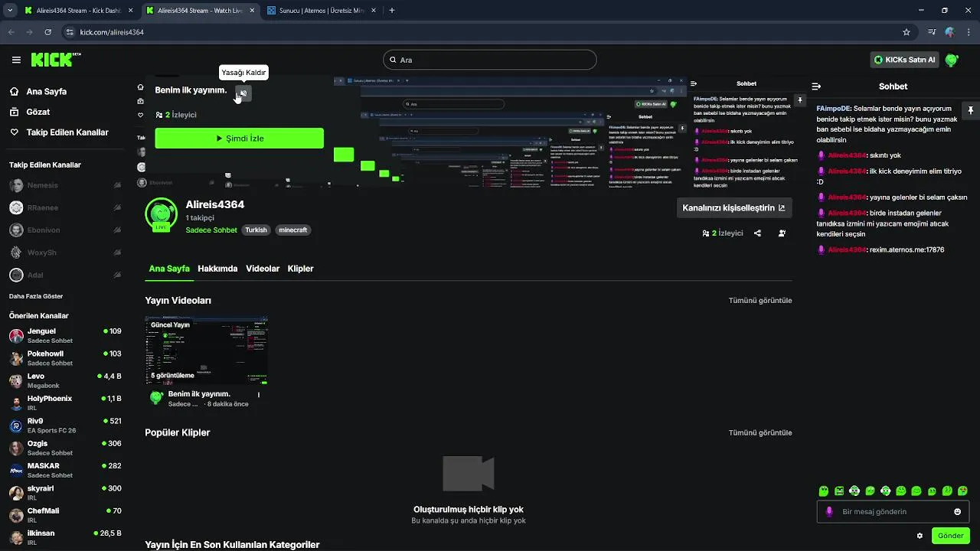Expand Daha Fazla Göster in sidebar
980x551 pixels.
coord(36,296)
